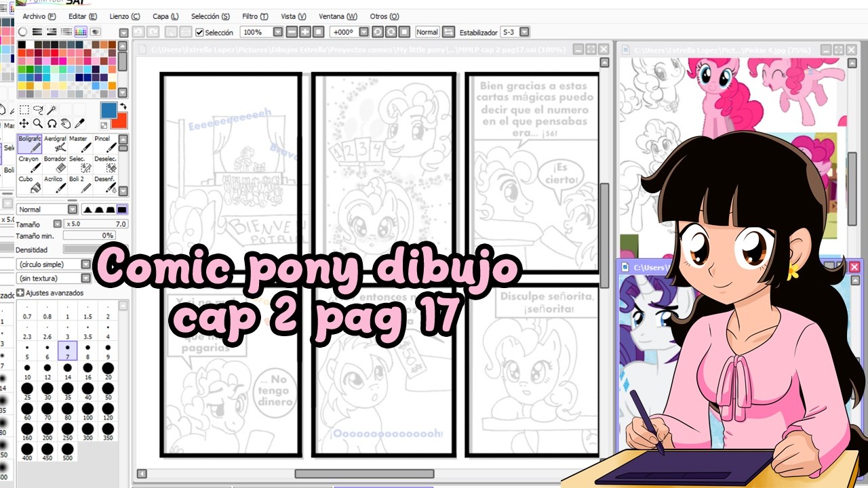This screenshot has width=868, height=488.
Task: Choose the Crayon brush tool
Action: pyautogui.click(x=30, y=164)
